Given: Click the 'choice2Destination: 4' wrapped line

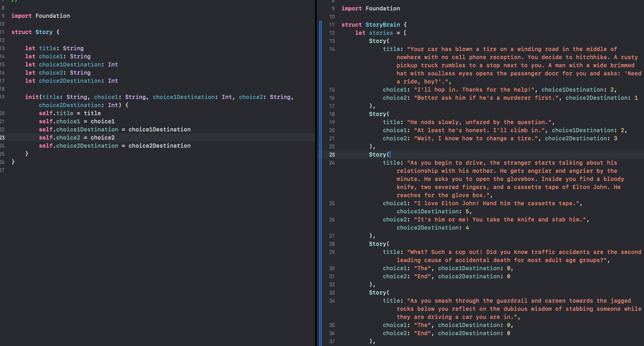Looking at the screenshot, I should point(433,228).
